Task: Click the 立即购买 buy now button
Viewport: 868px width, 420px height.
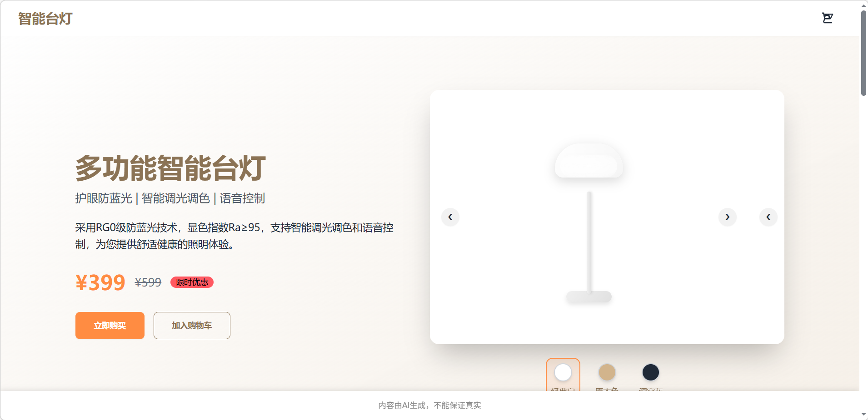Action: point(110,326)
